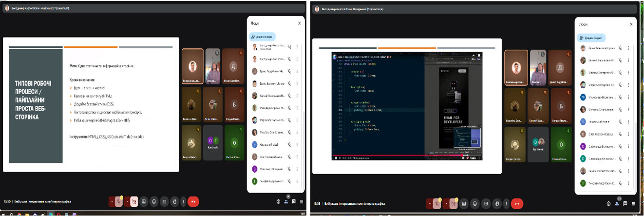Close the people panel in right window
Screen dimensions: 644x217
[x=631, y=24]
